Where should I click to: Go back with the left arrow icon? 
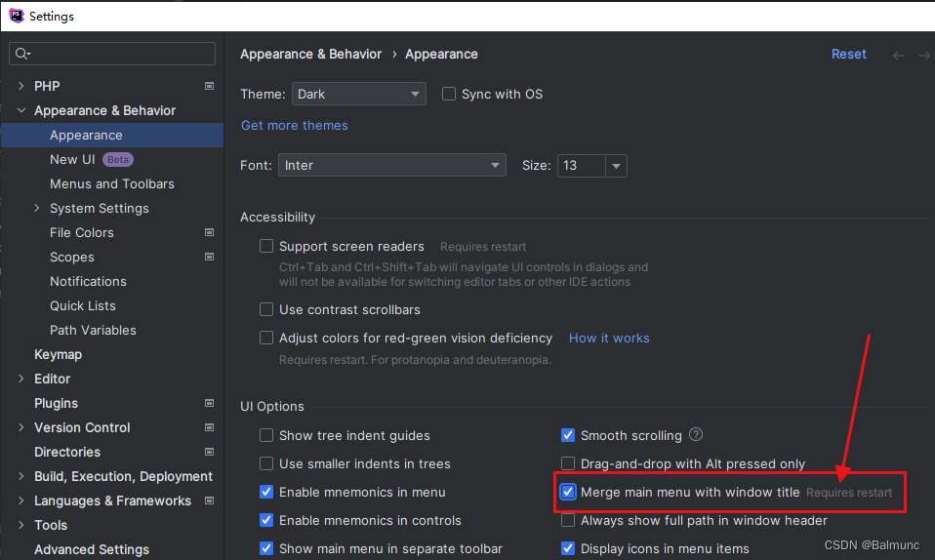[899, 56]
